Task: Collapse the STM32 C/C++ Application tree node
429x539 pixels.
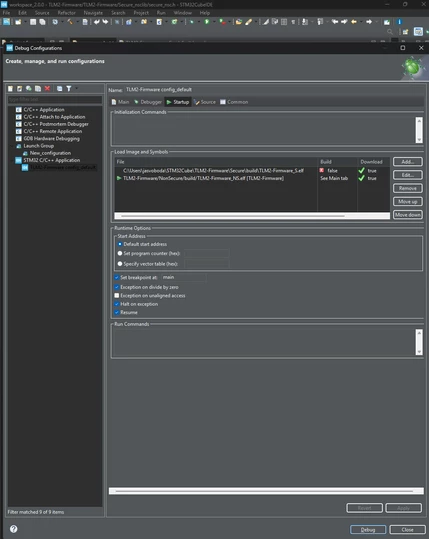Action: (x=13, y=161)
